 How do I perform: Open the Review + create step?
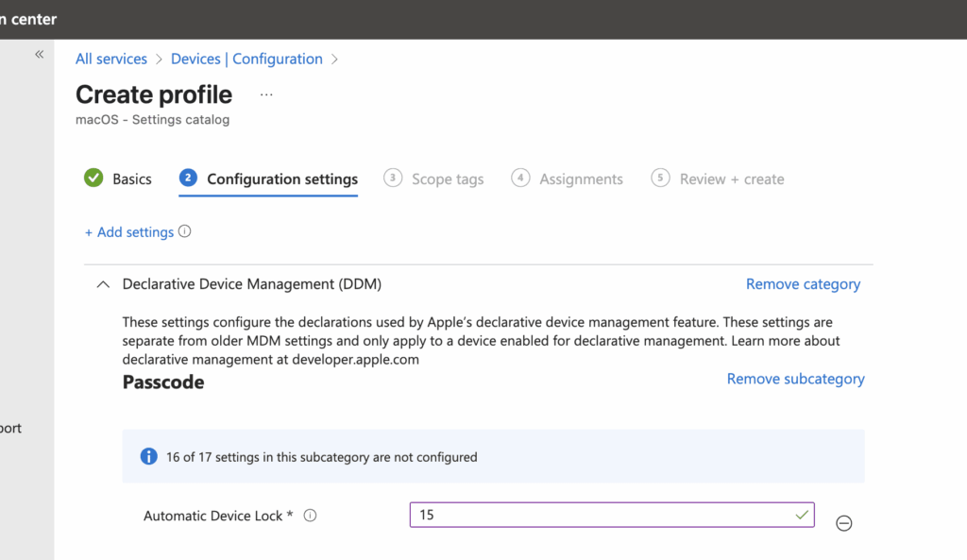click(x=719, y=178)
